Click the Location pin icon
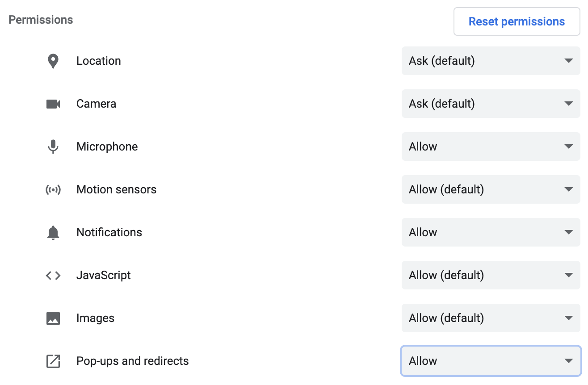 point(53,61)
